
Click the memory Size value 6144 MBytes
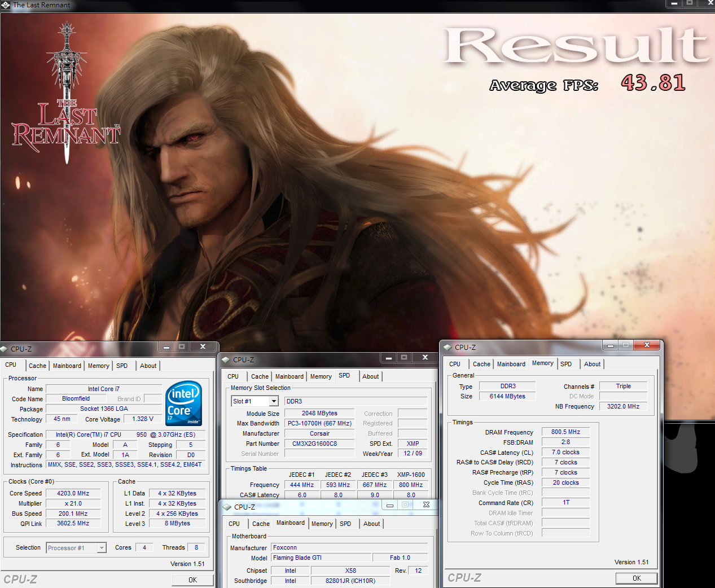pos(507,396)
